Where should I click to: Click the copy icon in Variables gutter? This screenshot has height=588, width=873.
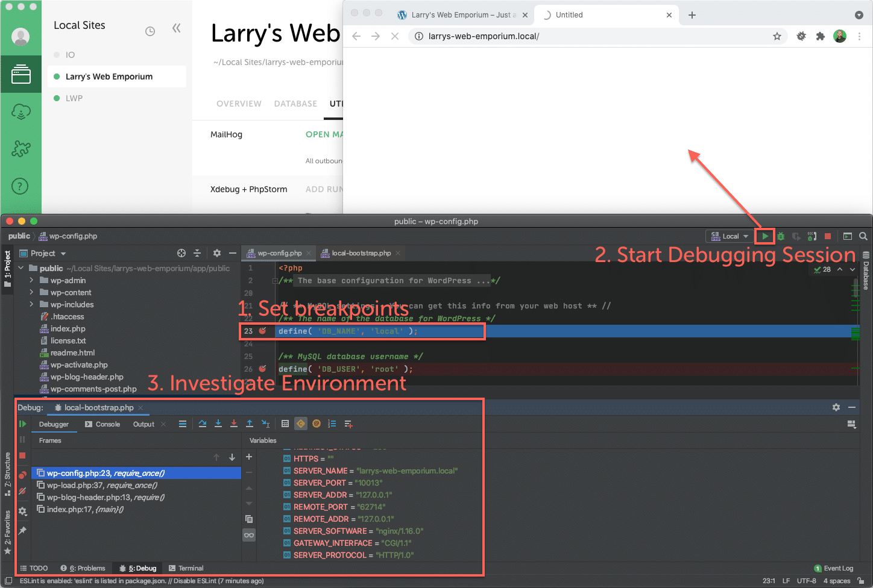[x=249, y=519]
